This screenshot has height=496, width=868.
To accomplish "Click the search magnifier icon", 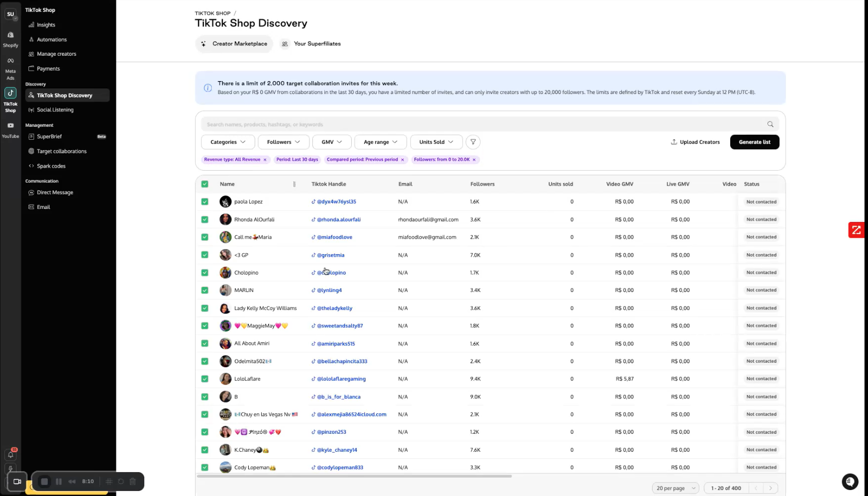I will (770, 124).
